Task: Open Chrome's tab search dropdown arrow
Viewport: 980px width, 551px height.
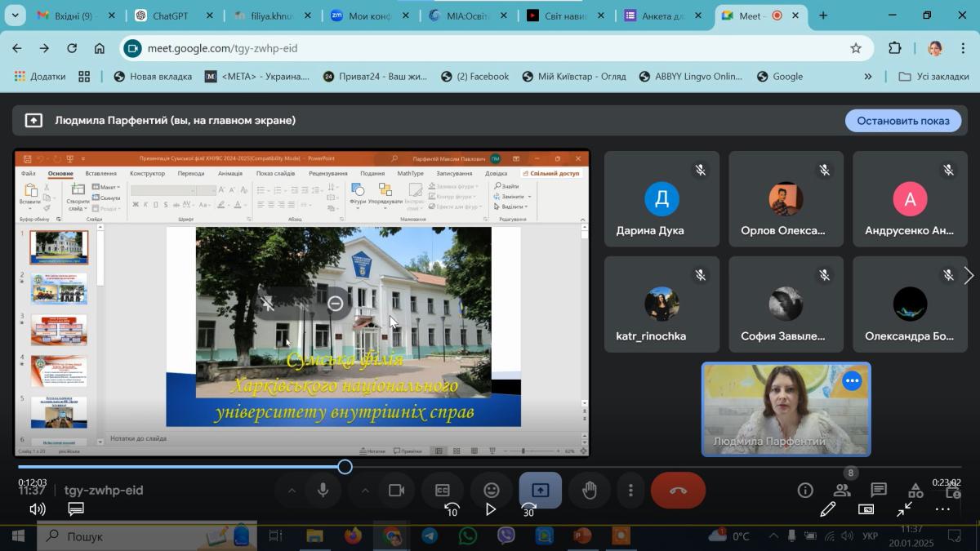Action: (x=17, y=16)
